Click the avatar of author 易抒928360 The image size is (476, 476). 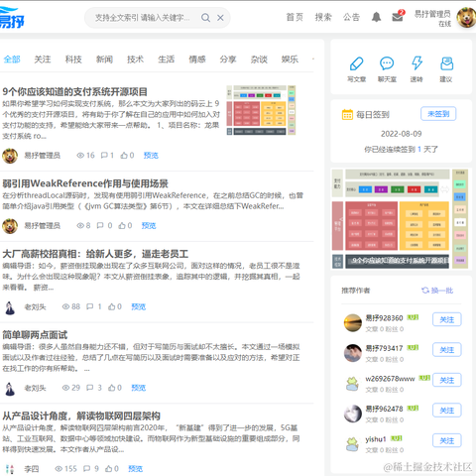click(x=353, y=322)
